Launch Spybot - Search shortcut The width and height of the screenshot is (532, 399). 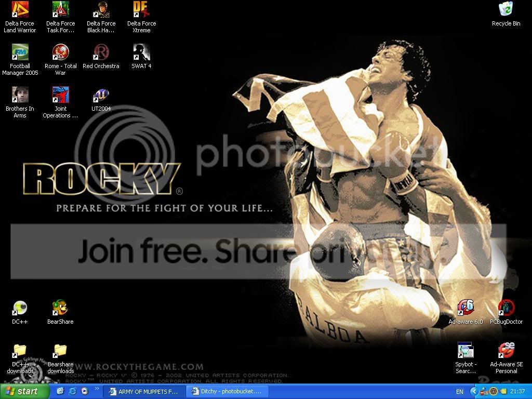coord(465,358)
